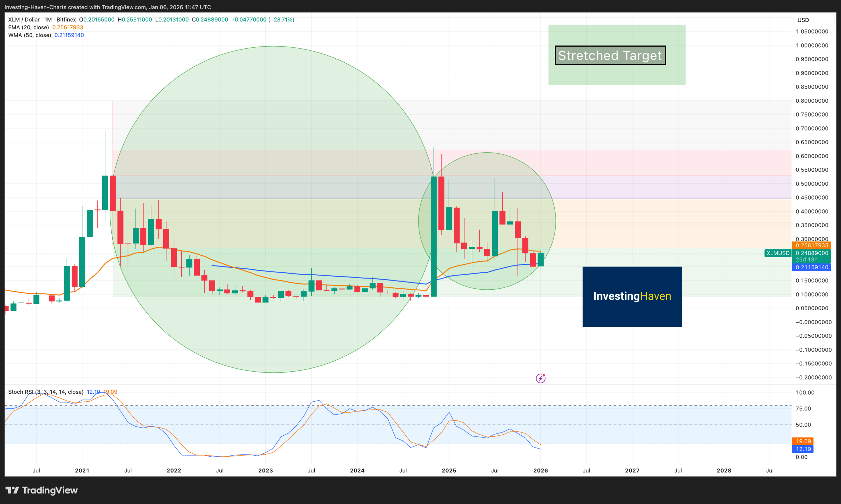841x504 pixels.
Task: Click the orange EMA price tag on the scale
Action: pyautogui.click(x=812, y=245)
